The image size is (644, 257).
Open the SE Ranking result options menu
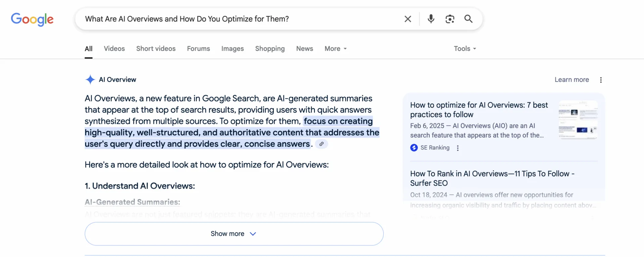[x=458, y=148]
